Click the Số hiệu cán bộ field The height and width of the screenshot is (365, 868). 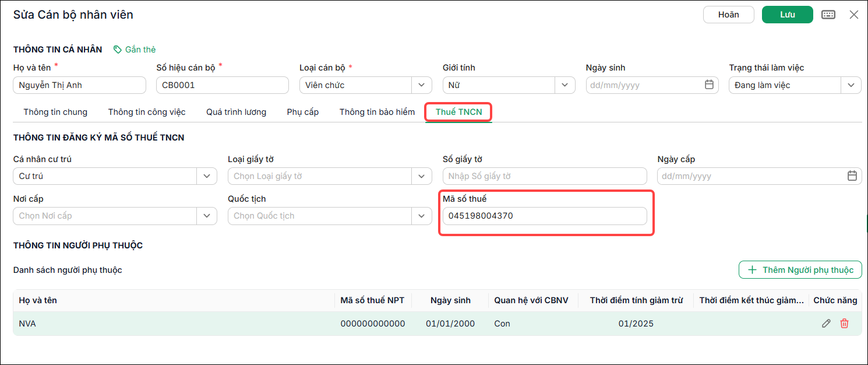(223, 85)
